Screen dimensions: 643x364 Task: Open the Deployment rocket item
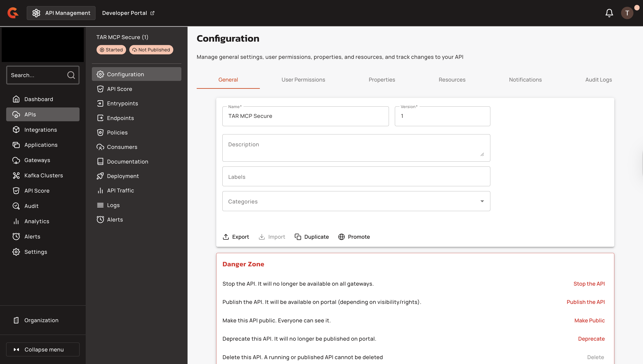click(123, 176)
